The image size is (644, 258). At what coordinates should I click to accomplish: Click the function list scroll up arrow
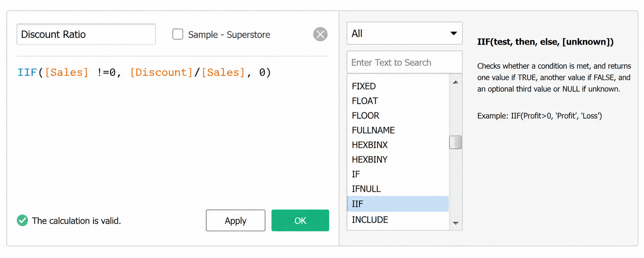(456, 82)
